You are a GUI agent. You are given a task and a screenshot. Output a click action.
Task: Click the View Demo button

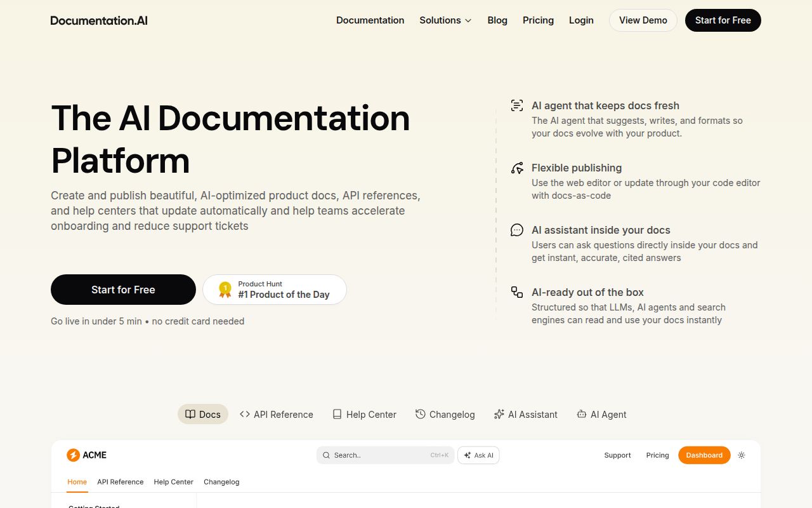click(x=643, y=20)
